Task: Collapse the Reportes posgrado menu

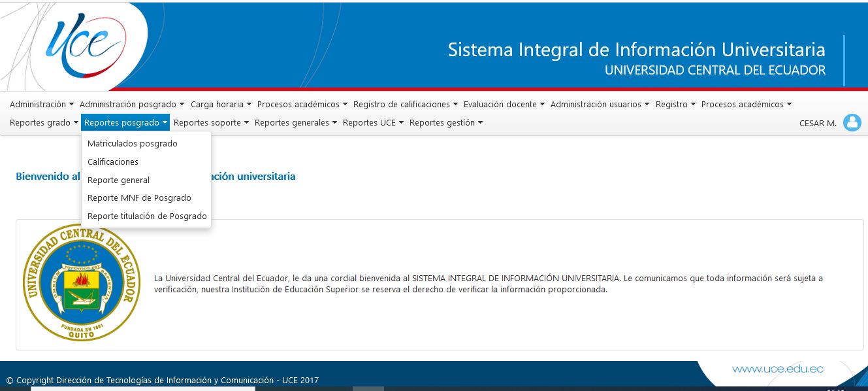Action: pyautogui.click(x=125, y=122)
